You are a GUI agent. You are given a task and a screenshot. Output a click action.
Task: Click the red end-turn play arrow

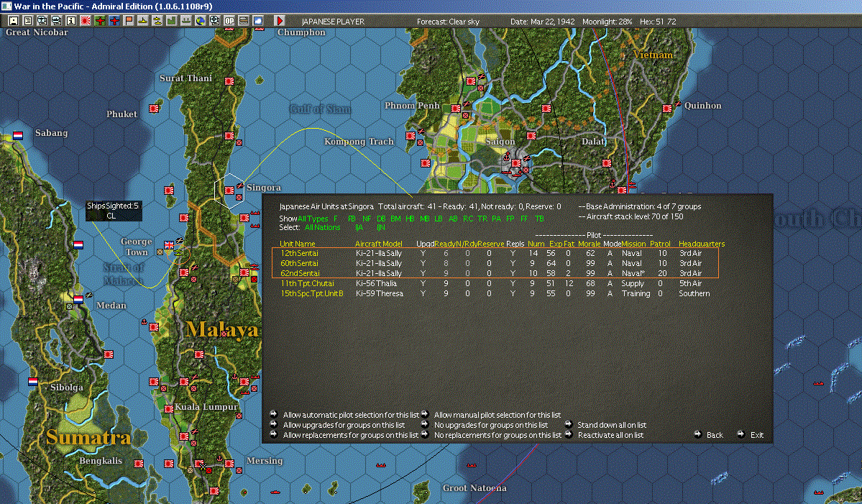[279, 21]
